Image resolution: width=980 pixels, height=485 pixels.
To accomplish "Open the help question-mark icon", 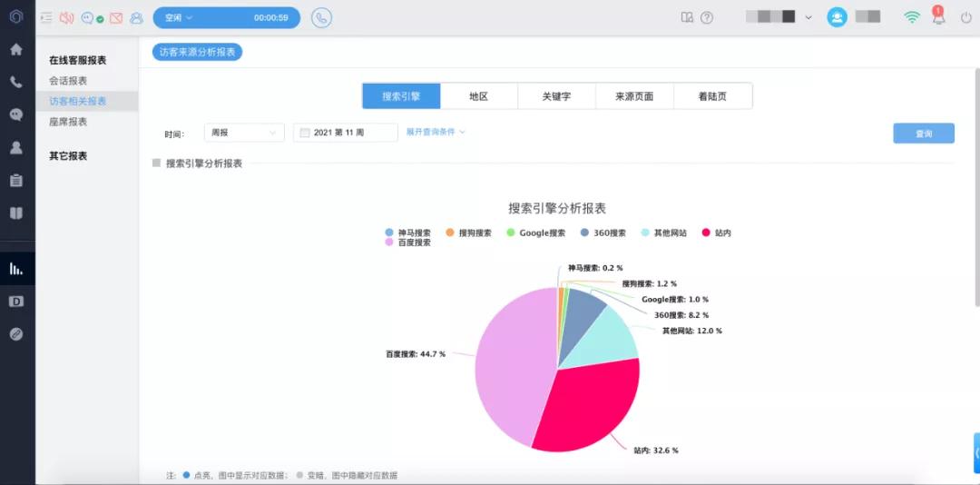I will (707, 17).
